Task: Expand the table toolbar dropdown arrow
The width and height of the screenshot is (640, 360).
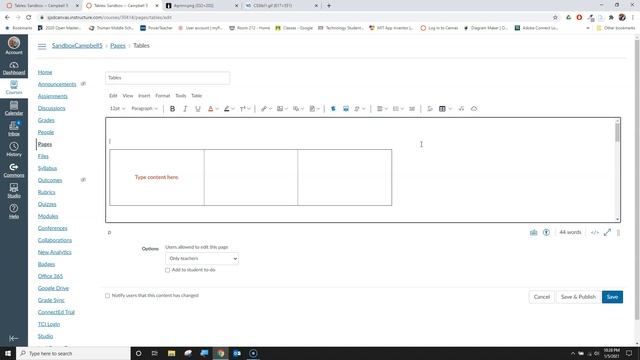Action: point(450,109)
